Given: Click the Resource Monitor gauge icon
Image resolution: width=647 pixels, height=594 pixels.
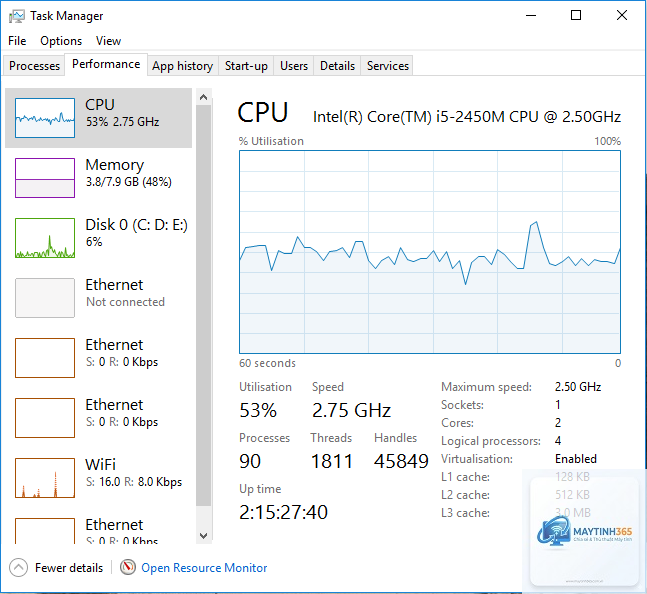Looking at the screenshot, I should [128, 567].
